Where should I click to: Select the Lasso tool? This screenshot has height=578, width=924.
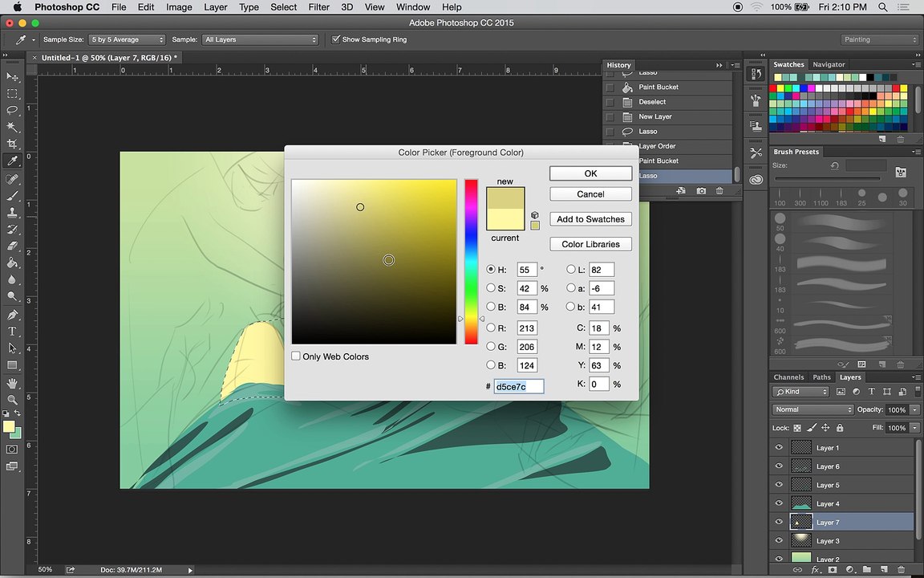point(12,110)
